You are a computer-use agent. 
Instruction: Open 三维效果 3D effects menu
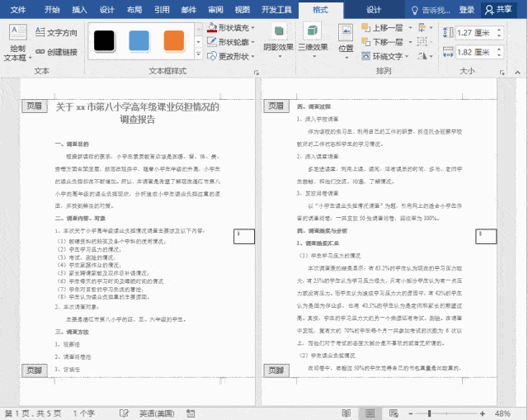(313, 40)
